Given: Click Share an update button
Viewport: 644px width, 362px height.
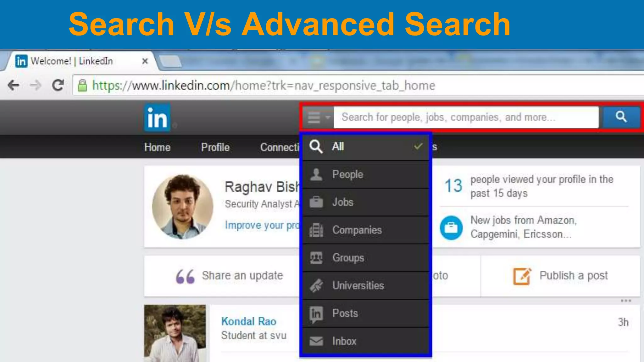Looking at the screenshot, I should (x=229, y=276).
